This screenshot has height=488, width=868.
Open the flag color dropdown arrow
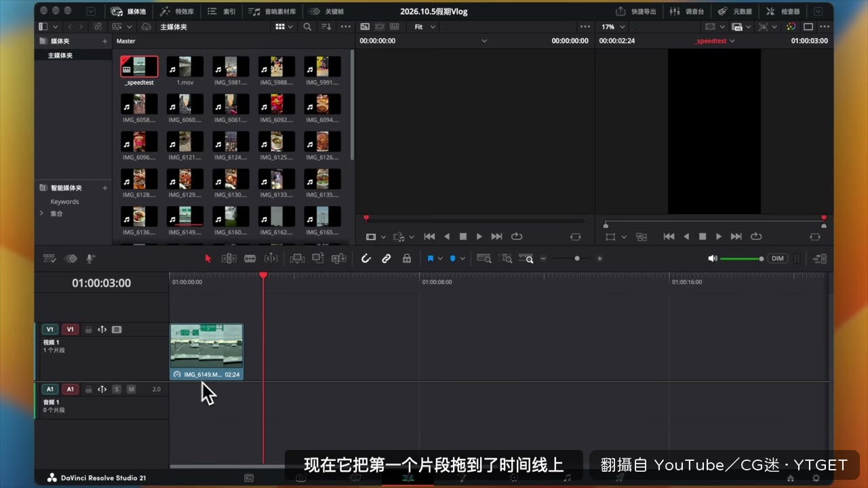(440, 258)
